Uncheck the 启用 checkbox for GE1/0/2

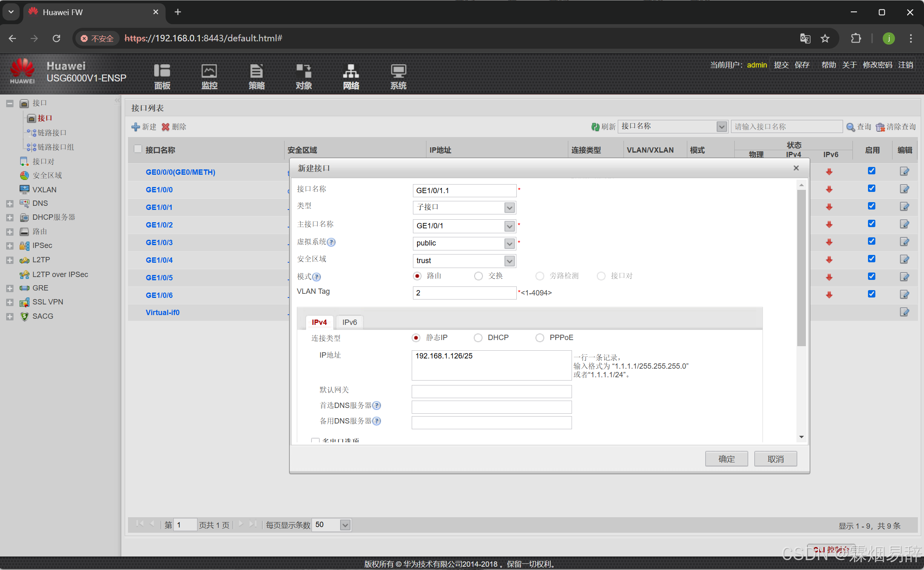pos(871,224)
